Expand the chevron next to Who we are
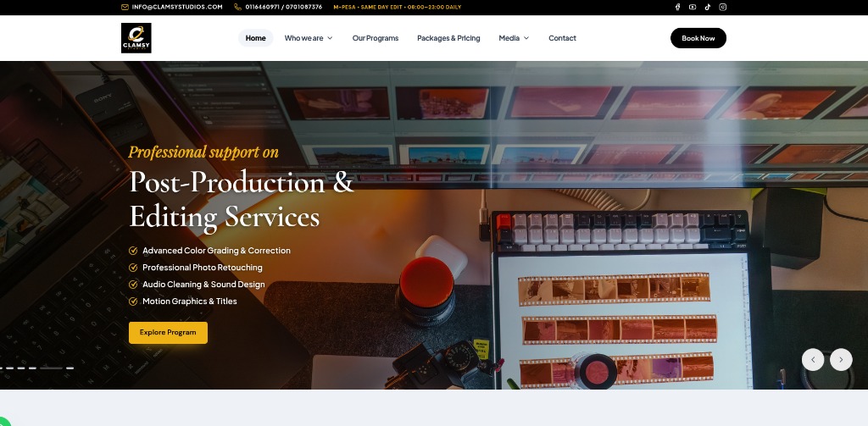This screenshot has width=868, height=426. pyautogui.click(x=330, y=38)
